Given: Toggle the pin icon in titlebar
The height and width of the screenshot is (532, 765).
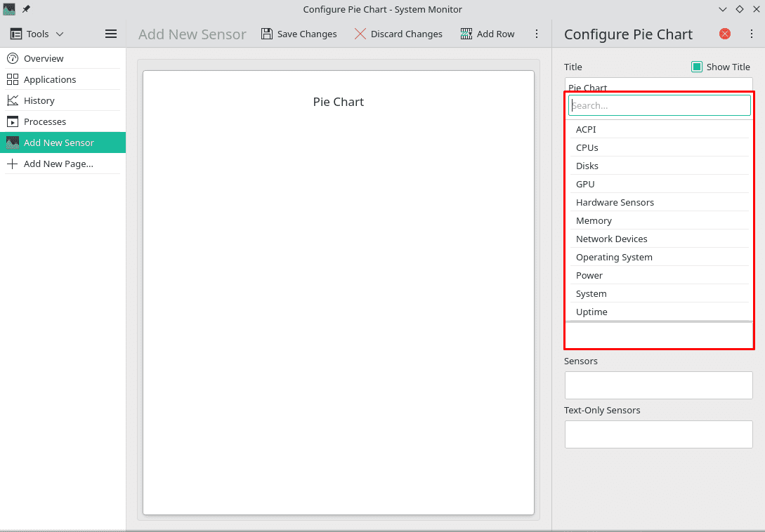Looking at the screenshot, I should pos(26,9).
